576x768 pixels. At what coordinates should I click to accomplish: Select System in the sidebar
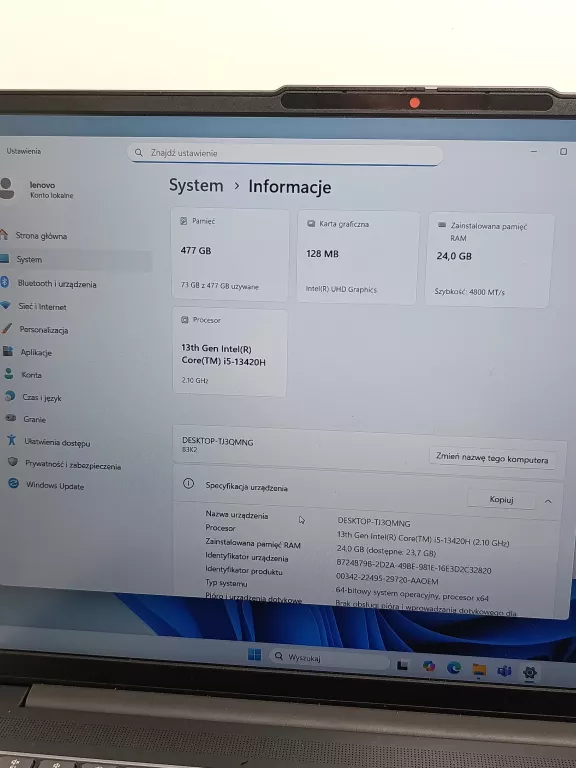(76, 260)
